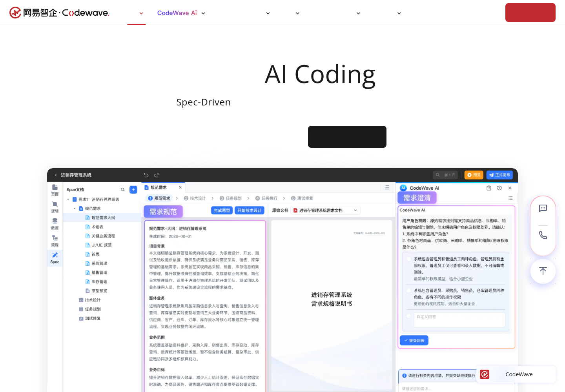Screen dimensions: 565x392
Task: Select step 1 规范需求
Action: pos(159,198)
